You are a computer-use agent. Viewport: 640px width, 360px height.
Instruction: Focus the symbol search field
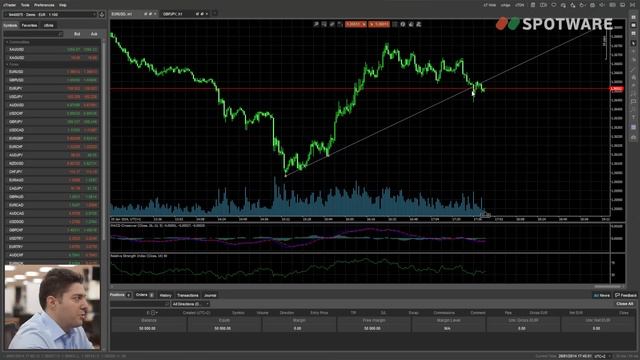tap(33, 34)
